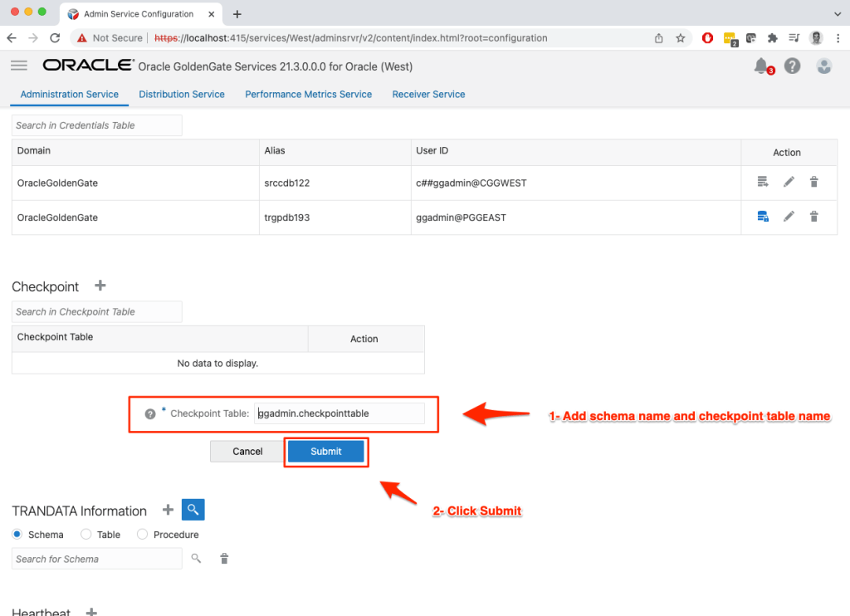This screenshot has height=616, width=850.
Task: Connect to database for trgpdb193 alias
Action: [x=763, y=217]
